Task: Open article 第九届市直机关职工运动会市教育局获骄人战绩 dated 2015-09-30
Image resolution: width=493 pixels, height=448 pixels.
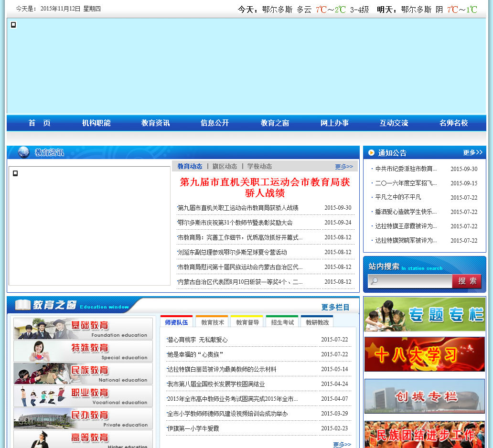Action: 238,208
